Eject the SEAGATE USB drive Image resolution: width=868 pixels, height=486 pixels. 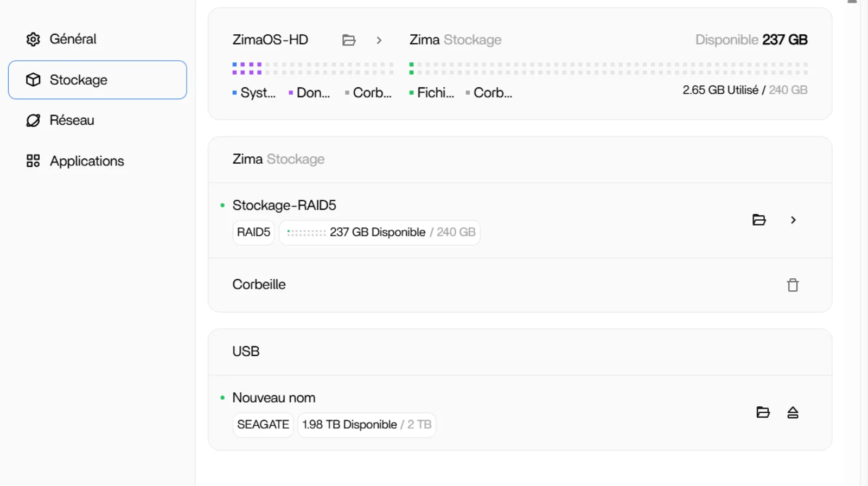[793, 413]
